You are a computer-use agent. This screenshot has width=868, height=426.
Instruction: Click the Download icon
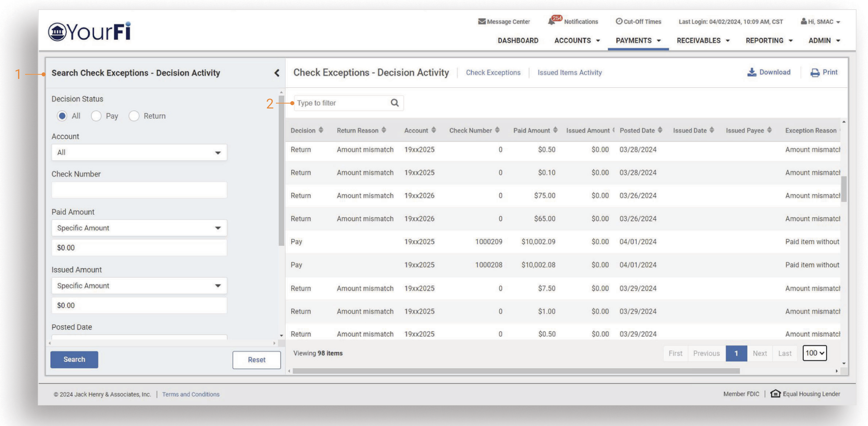pyautogui.click(x=752, y=72)
